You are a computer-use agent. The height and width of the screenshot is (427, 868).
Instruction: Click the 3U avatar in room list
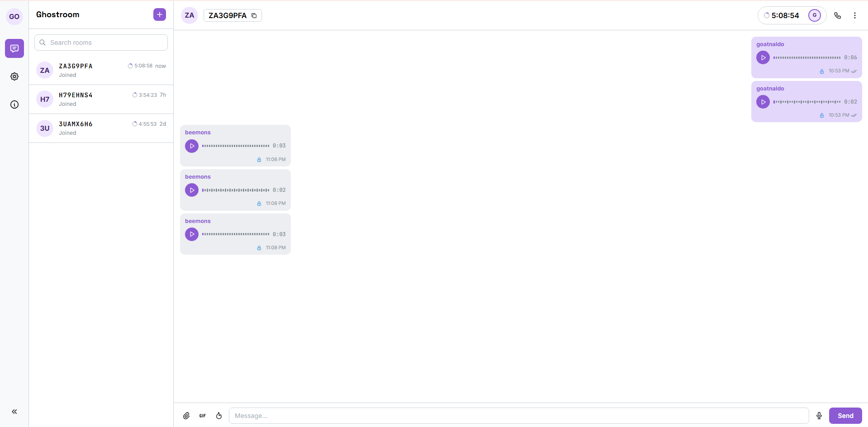point(45,128)
